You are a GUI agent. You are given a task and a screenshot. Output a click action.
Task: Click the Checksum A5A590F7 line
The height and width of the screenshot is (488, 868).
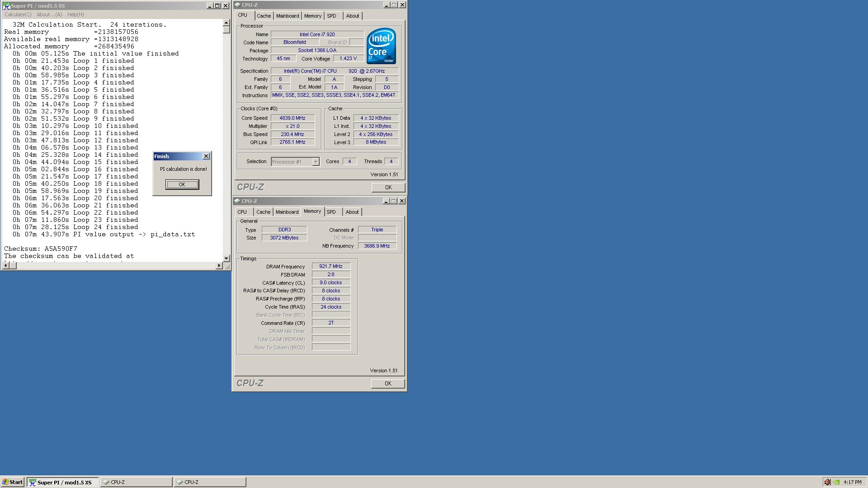(41, 249)
